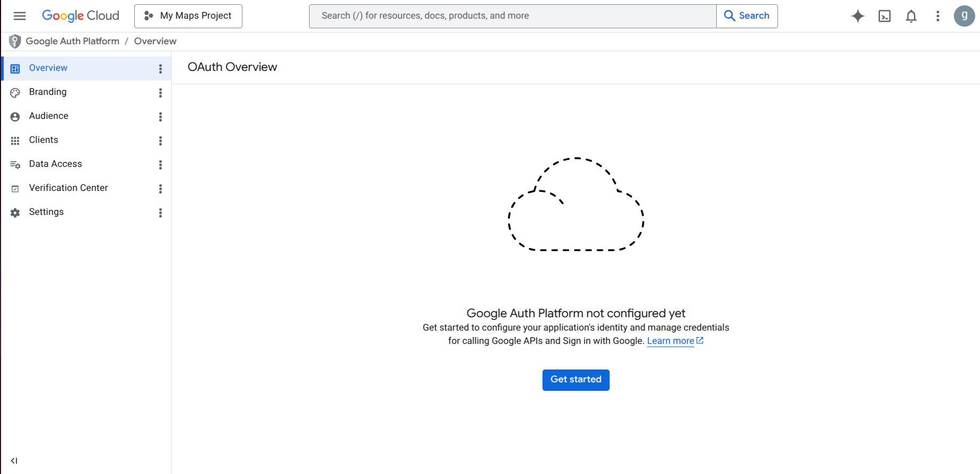The width and height of the screenshot is (980, 474).
Task: Click the blue Search button
Action: (747, 16)
